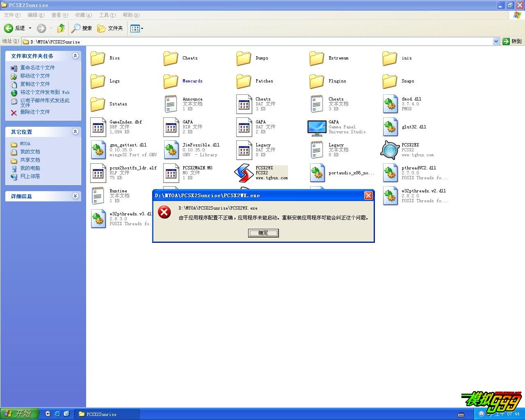Select the portaudio_x86 dll file
525x420 pixels.
click(x=317, y=173)
